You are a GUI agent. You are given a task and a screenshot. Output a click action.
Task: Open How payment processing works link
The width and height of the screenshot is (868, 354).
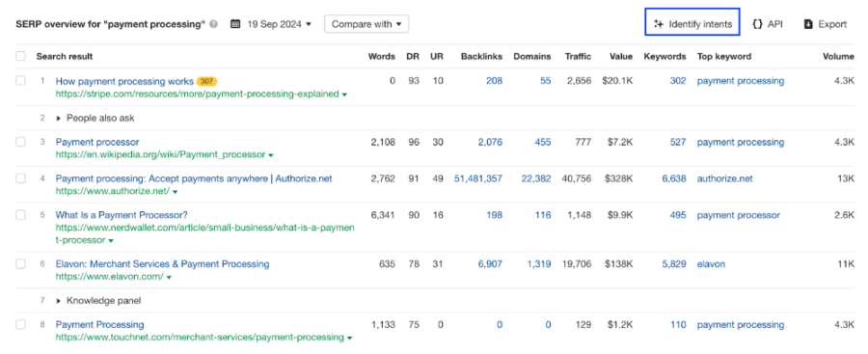pyautogui.click(x=124, y=81)
